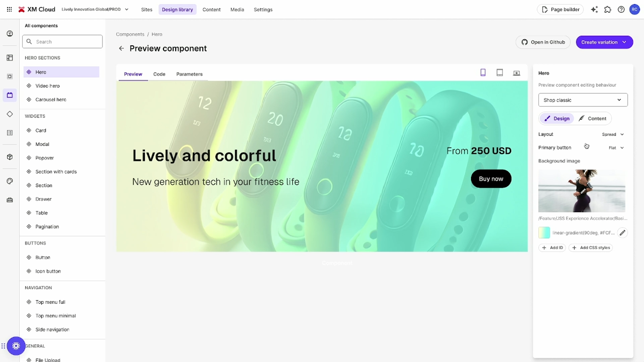Image resolution: width=644 pixels, height=362 pixels.
Task: Select the tablet viewport preview icon
Action: click(x=500, y=73)
